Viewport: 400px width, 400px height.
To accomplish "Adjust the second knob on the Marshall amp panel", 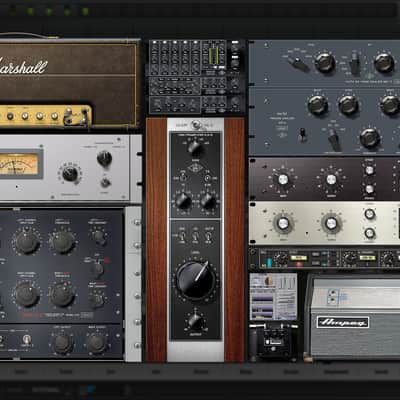I will (25, 116).
